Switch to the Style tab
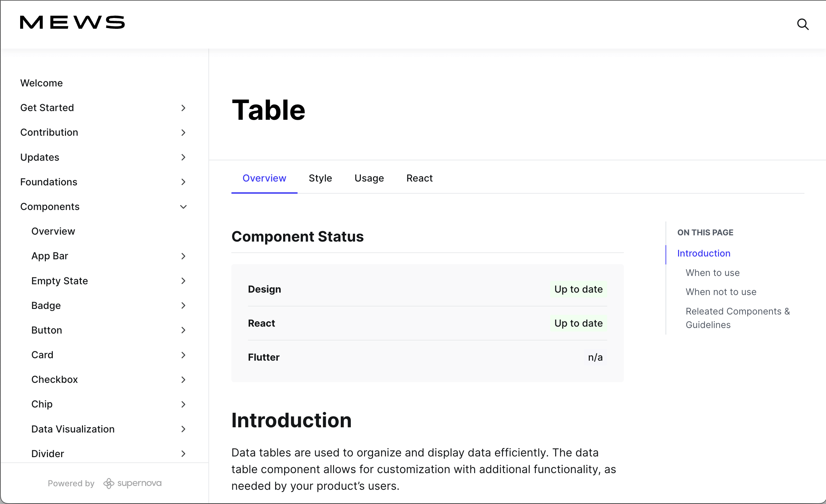Screen dimensions: 826x504 320,178
